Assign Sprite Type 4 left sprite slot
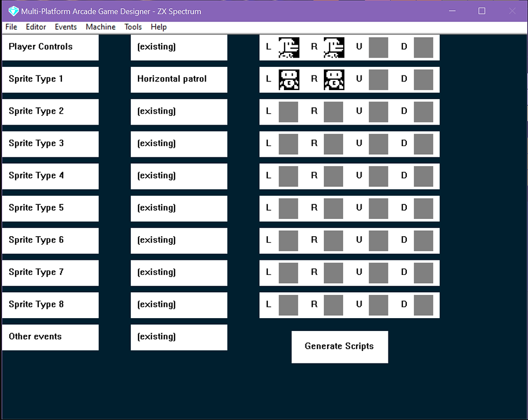The image size is (528, 420). tap(288, 176)
